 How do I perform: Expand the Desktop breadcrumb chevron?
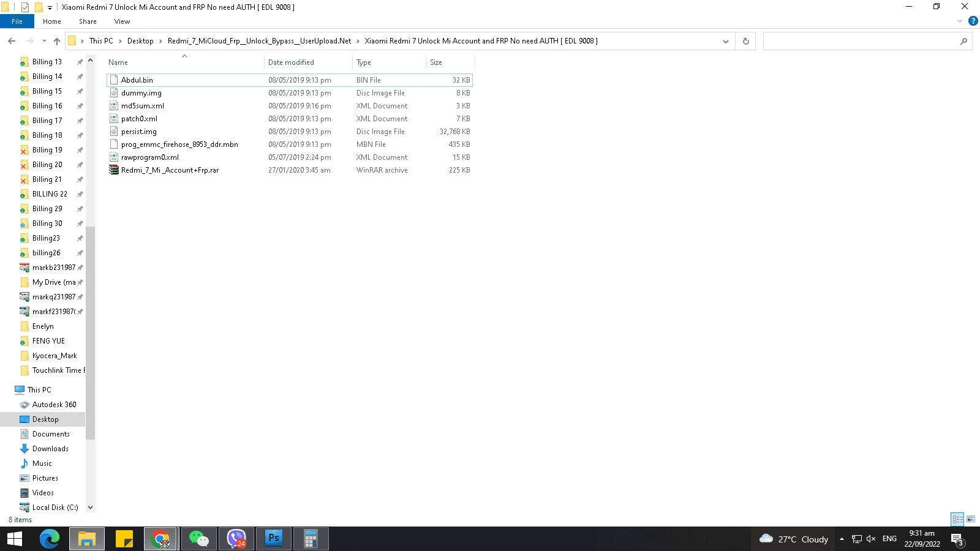pos(160,41)
